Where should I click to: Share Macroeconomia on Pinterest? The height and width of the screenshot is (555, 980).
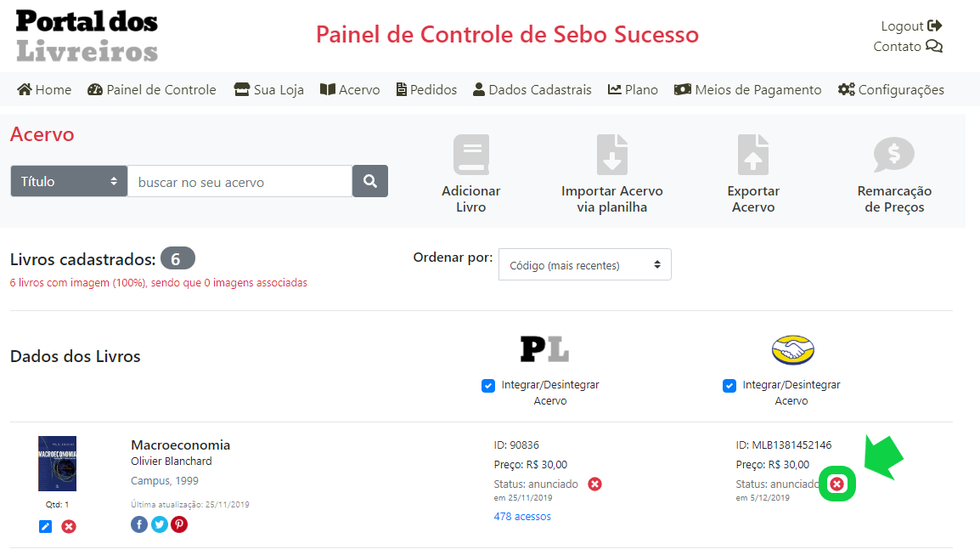coord(179,524)
